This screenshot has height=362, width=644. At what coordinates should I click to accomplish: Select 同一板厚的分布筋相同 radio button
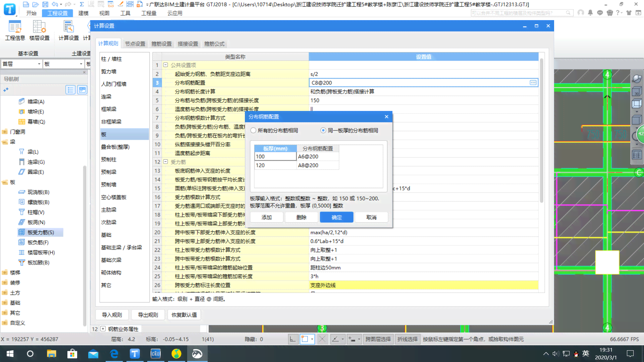click(323, 130)
